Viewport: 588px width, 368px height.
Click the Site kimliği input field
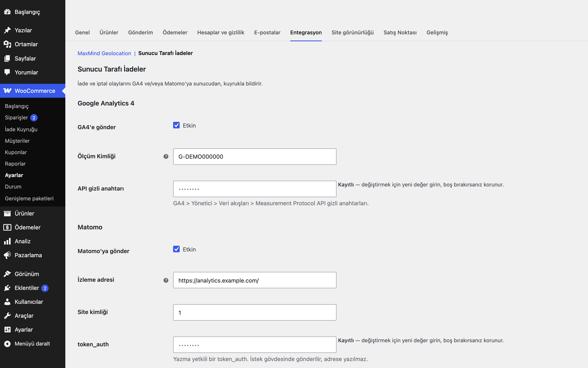click(x=255, y=313)
